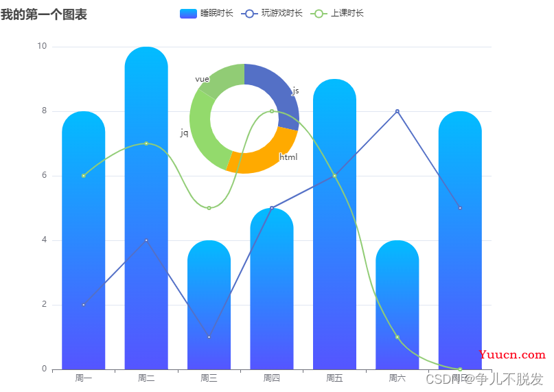Click the blue 睡眠时长 legend swatch

click(188, 14)
